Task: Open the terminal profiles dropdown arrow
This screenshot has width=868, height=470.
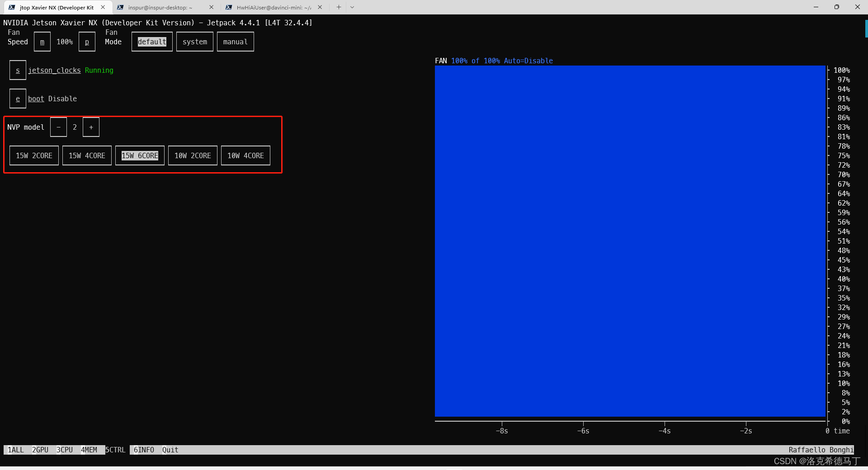Action: pos(352,7)
